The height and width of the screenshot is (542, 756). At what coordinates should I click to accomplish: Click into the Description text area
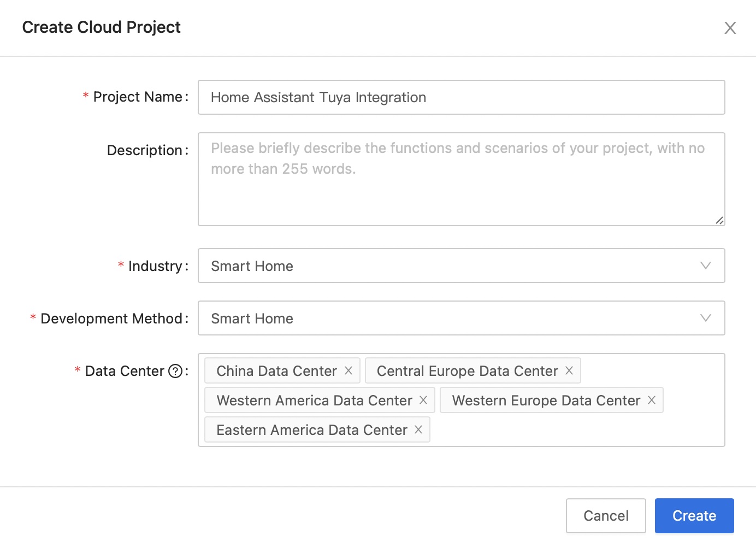click(x=461, y=179)
